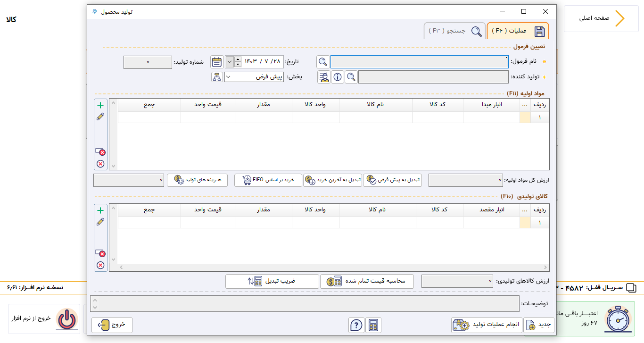Click the انبار مقصد column header
Viewport: 644px width, 343px height.
pyautogui.click(x=492, y=210)
